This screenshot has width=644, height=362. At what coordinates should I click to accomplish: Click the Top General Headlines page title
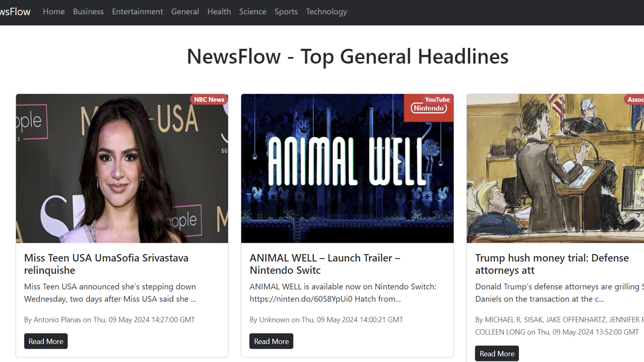pos(347,56)
